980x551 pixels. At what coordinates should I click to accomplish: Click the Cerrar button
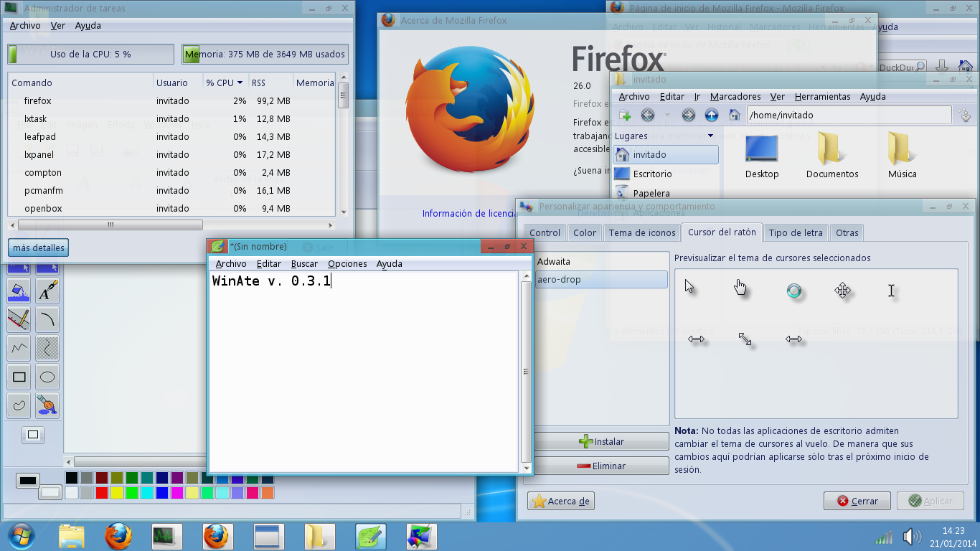click(x=857, y=501)
